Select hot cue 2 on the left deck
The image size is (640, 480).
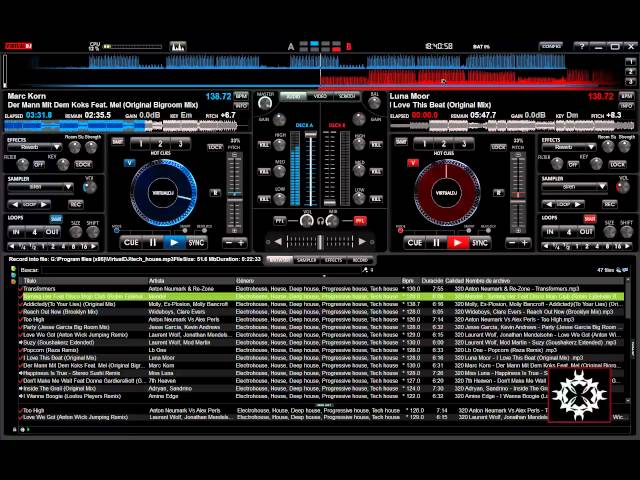click(160, 143)
